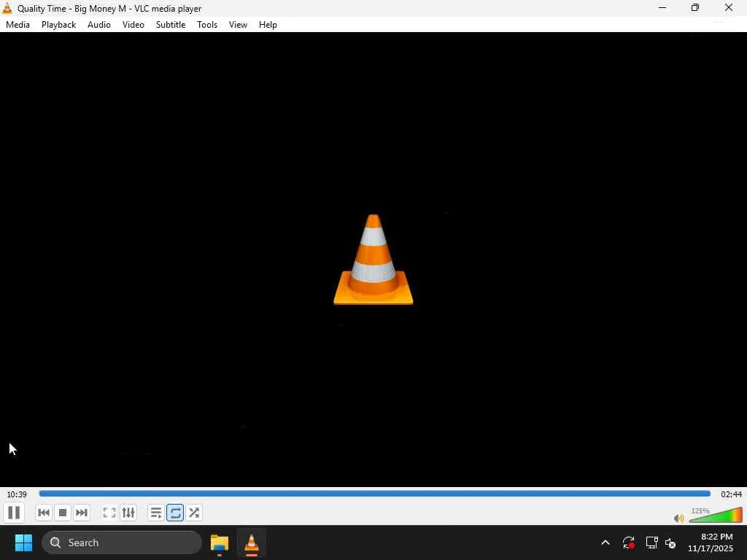
Task: Click the VLC taskbar icon
Action: (252, 542)
